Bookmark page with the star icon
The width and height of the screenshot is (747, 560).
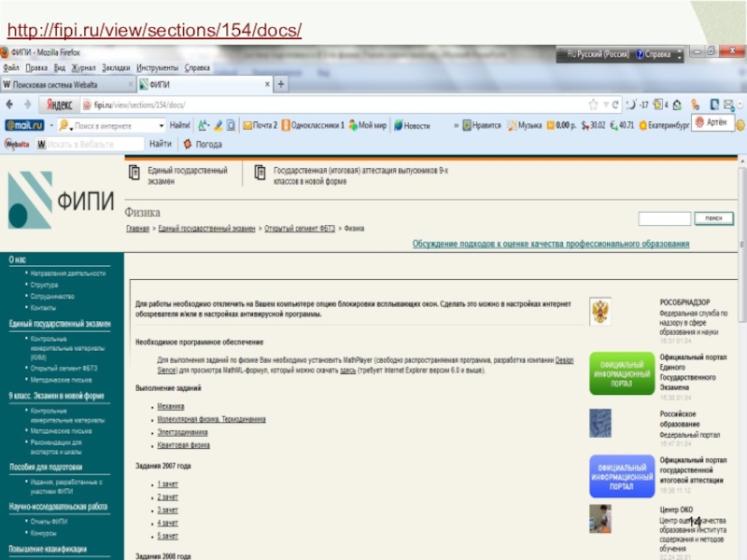point(593,105)
